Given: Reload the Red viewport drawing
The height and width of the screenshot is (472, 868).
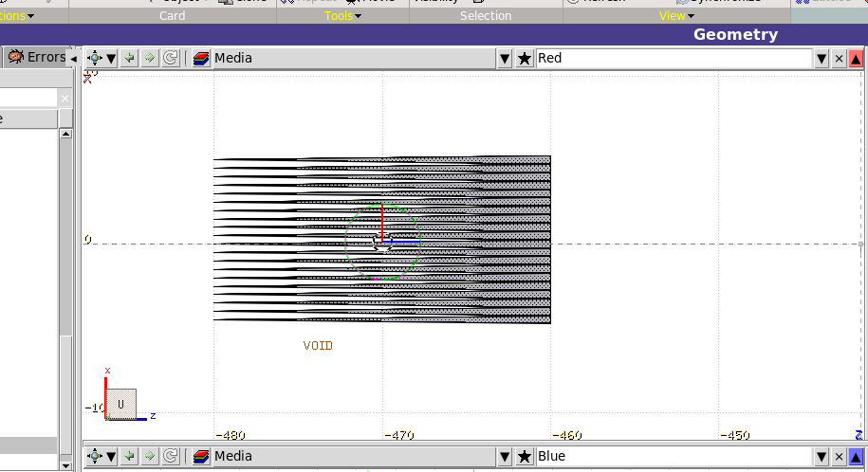Looking at the screenshot, I should (x=171, y=58).
